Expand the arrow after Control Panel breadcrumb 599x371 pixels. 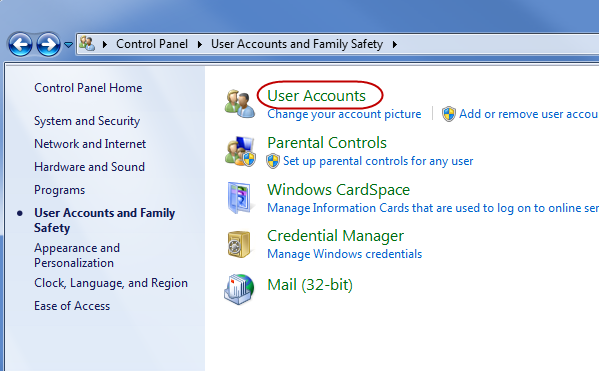click(199, 44)
